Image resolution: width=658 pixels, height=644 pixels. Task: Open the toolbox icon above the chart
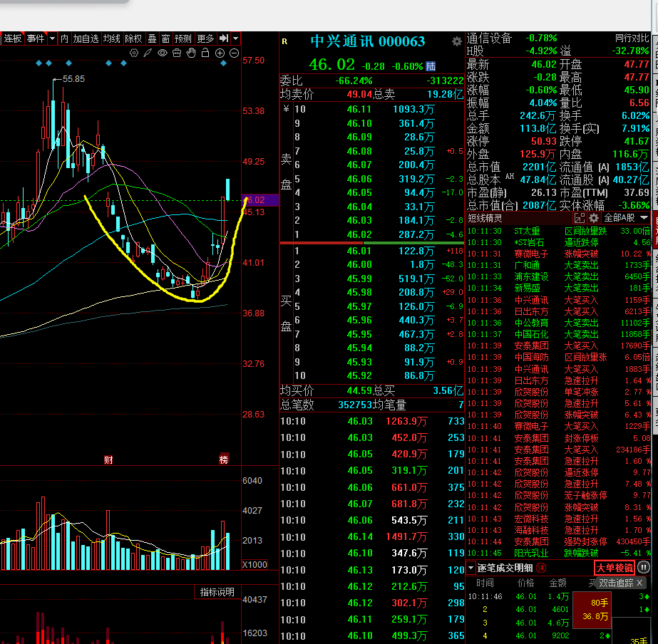pyautogui.click(x=177, y=53)
